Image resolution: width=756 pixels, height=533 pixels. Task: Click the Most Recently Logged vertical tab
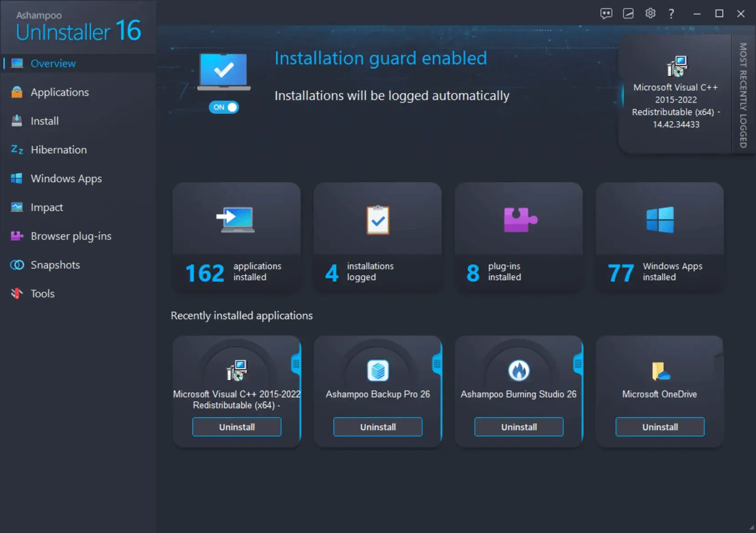(743, 95)
